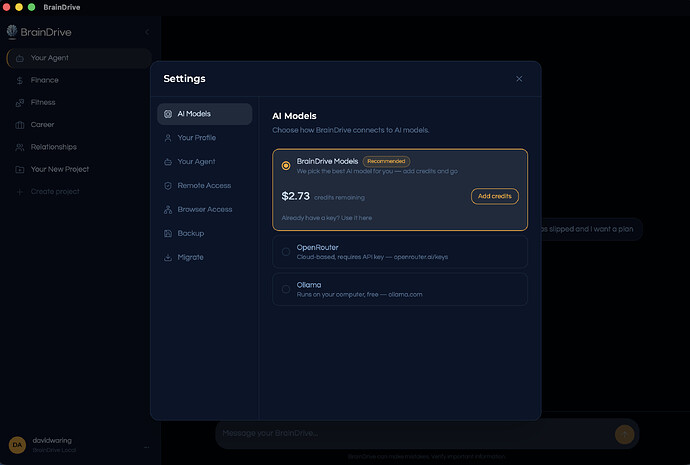
Task: Open the Remote Access settings tab
Action: pos(205,186)
